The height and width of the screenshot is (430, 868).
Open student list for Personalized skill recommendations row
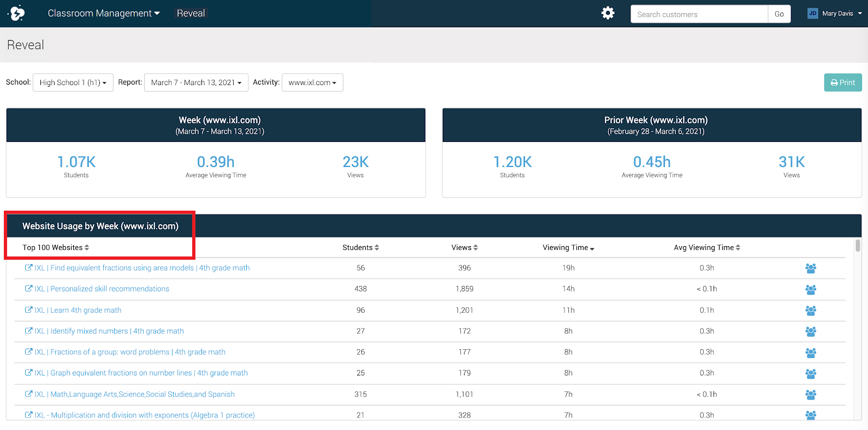[811, 289]
